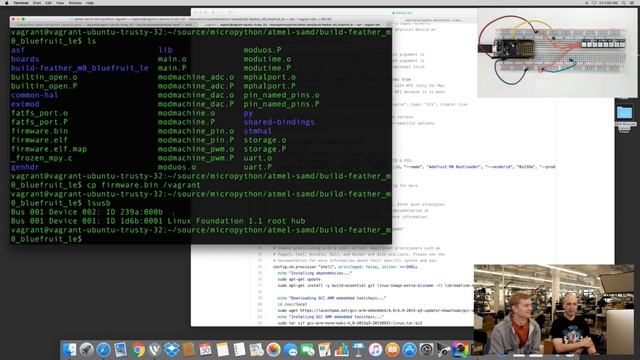Open Maps icon in the dock
The image size is (640, 360).
pyautogui.click(x=257, y=350)
